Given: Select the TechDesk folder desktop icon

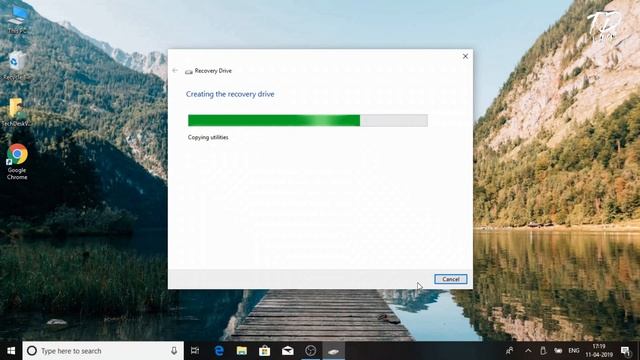Looking at the screenshot, I should tap(16, 112).
